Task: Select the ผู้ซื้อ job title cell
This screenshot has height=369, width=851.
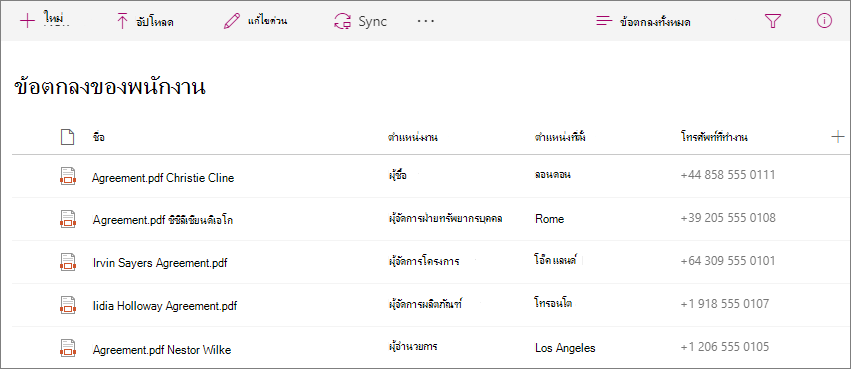Action: [x=398, y=175]
